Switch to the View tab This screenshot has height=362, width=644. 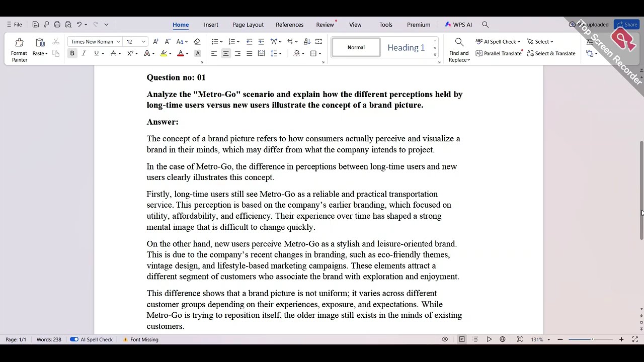click(x=355, y=24)
